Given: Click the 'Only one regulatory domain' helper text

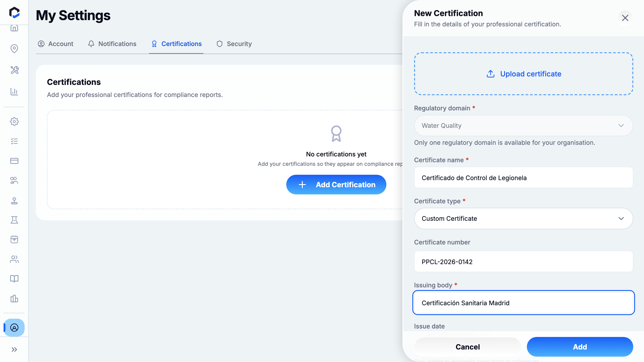Looking at the screenshot, I should [x=504, y=143].
